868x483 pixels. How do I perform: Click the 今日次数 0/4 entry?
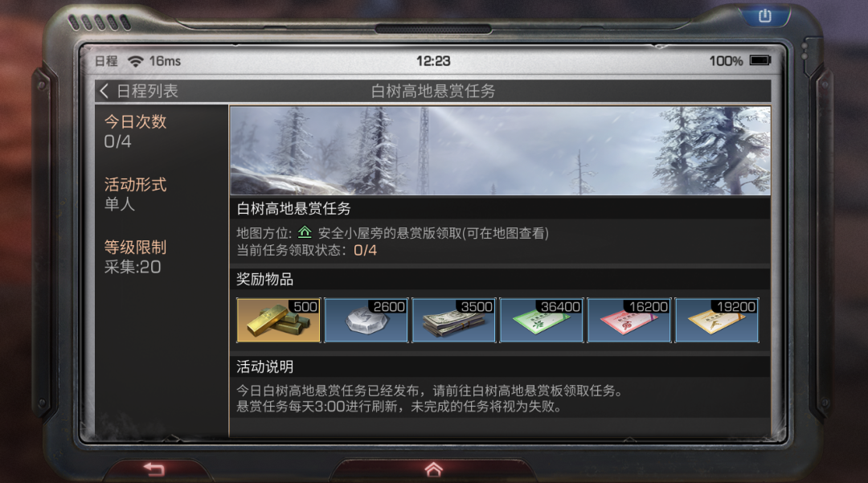[x=136, y=131]
